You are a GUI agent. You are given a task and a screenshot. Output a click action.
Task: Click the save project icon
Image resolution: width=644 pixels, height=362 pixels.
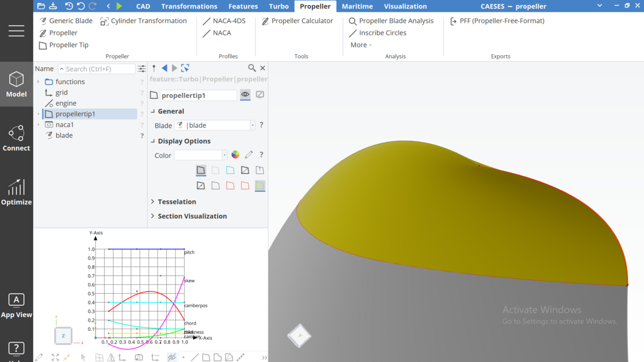coord(53,6)
